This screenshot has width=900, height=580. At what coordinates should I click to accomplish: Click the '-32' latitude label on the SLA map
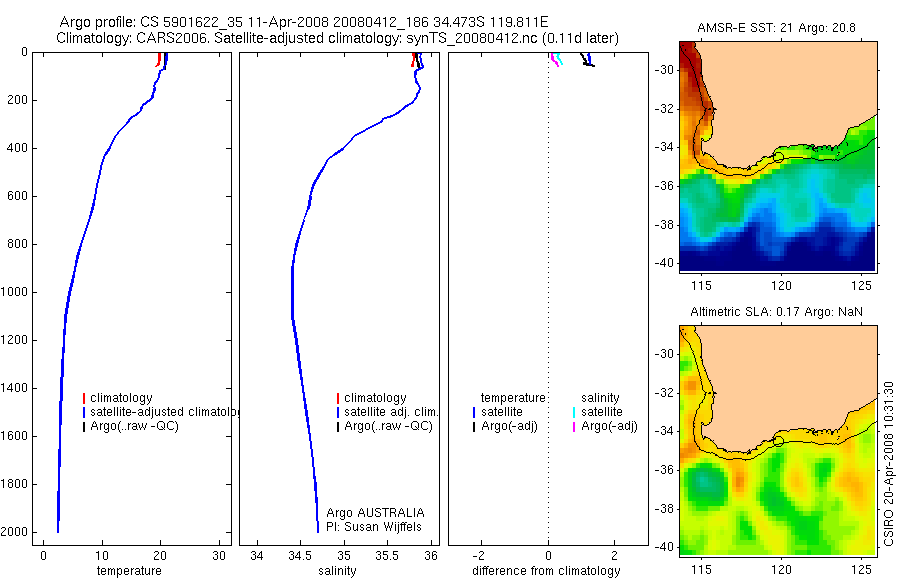click(664, 393)
